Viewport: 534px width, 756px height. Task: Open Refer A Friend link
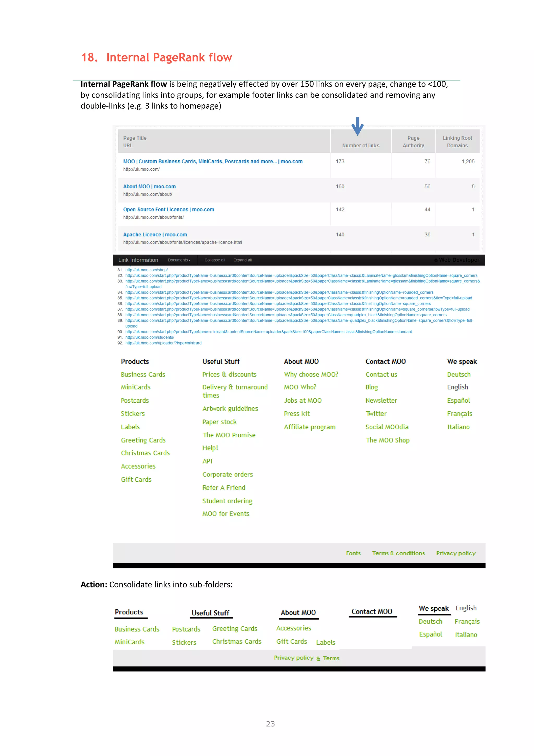click(x=224, y=488)
